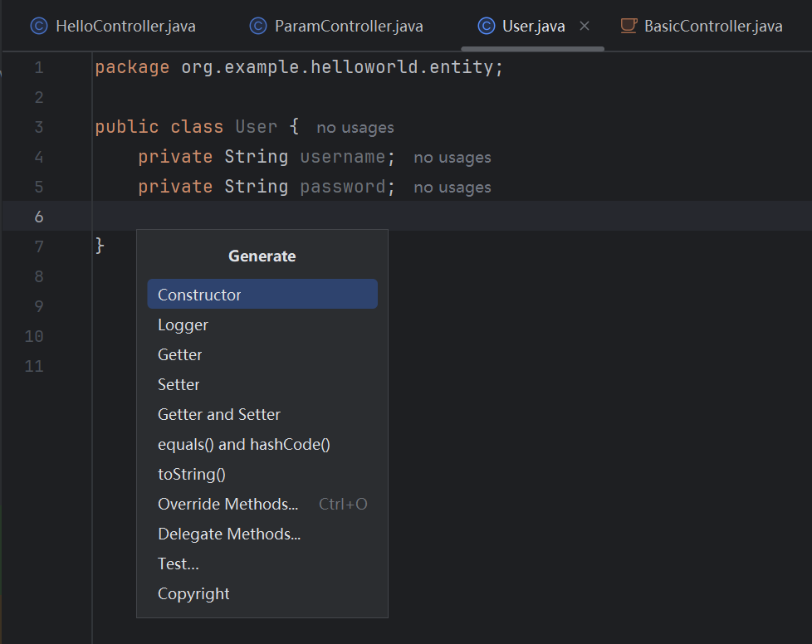Select Constructor in the Generate menu
The image size is (812, 644).
(x=199, y=295)
